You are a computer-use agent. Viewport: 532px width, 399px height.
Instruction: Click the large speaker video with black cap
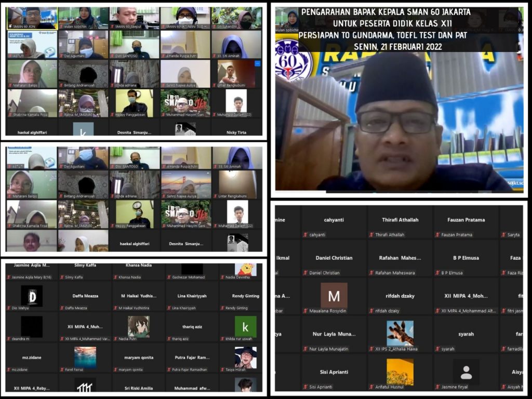tap(398, 119)
